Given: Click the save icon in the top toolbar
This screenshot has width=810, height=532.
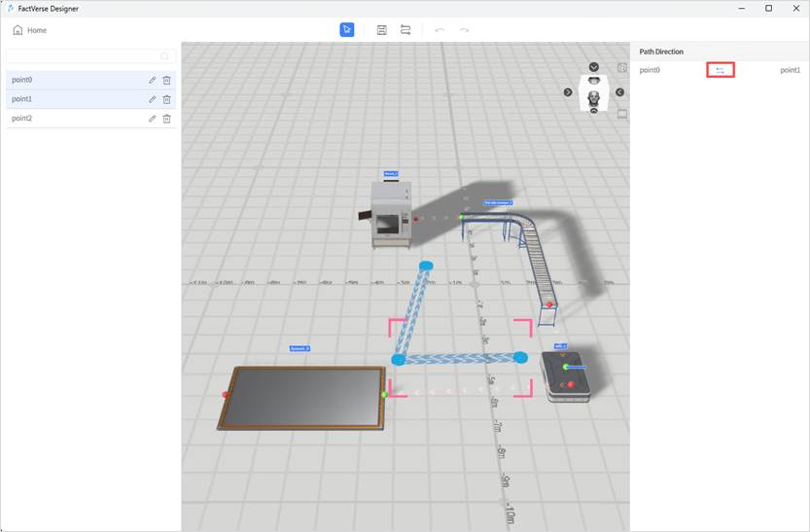Looking at the screenshot, I should click(x=382, y=30).
